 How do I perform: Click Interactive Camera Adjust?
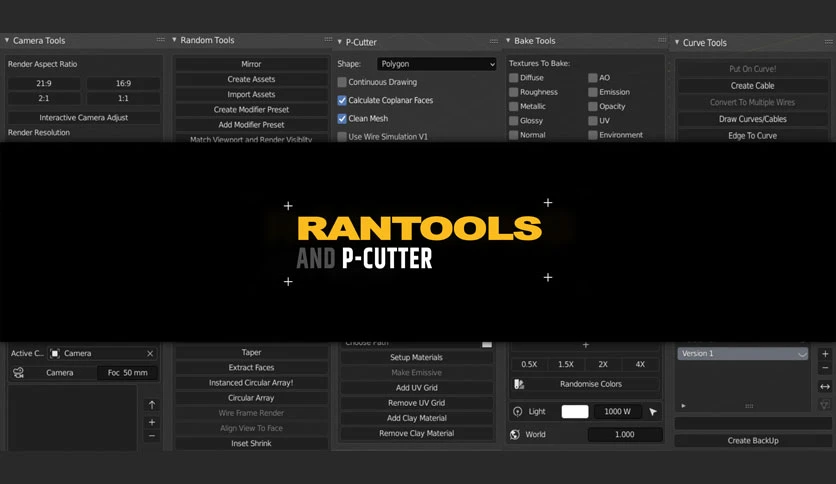tap(84, 118)
